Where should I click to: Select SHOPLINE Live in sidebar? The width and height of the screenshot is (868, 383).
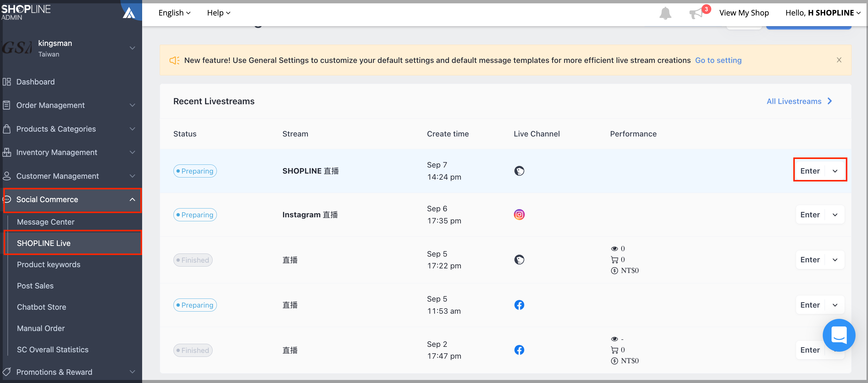tap(73, 243)
